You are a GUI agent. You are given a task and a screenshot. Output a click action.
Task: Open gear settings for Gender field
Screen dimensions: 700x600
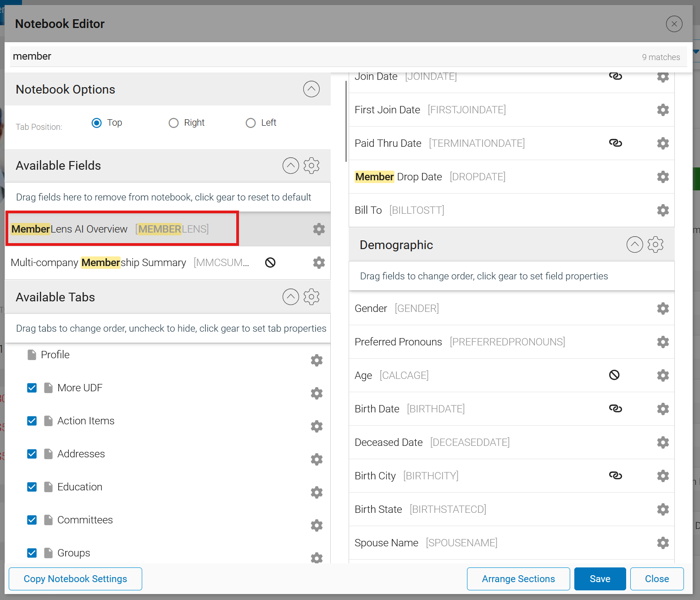[663, 308]
